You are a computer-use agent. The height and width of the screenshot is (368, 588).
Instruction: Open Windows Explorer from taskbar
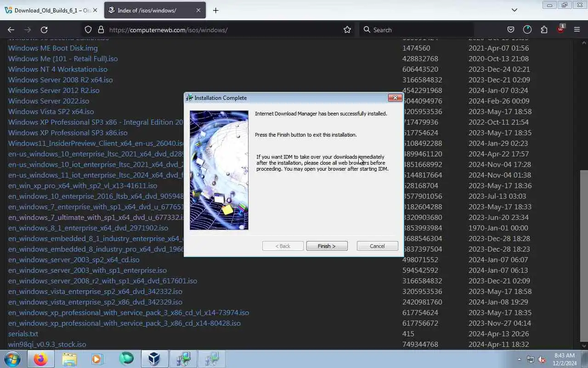click(x=69, y=359)
